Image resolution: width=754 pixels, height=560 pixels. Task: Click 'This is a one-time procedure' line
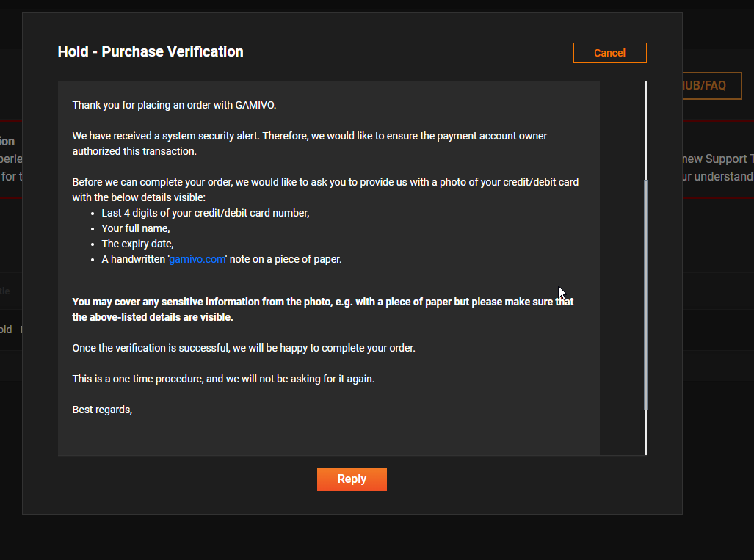coord(223,379)
